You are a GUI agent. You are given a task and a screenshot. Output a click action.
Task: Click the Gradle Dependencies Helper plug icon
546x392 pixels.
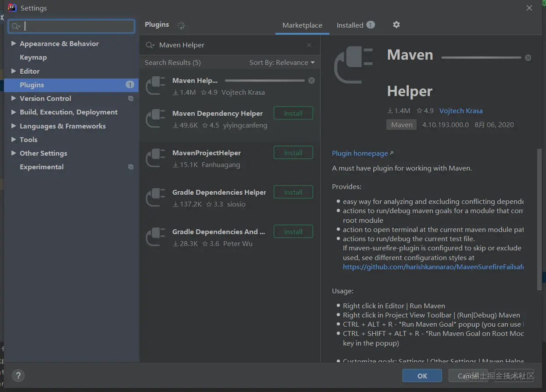[x=156, y=197]
